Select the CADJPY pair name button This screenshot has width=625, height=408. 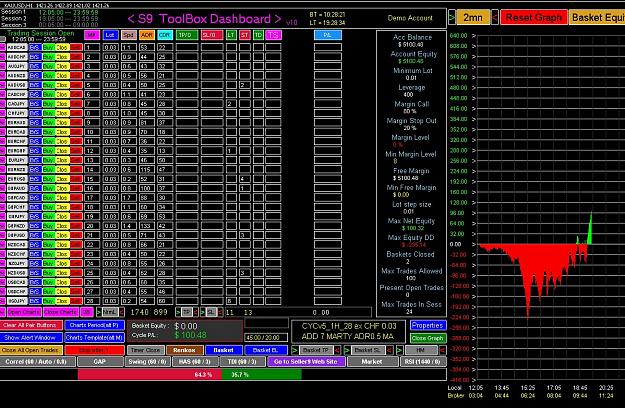[17, 104]
